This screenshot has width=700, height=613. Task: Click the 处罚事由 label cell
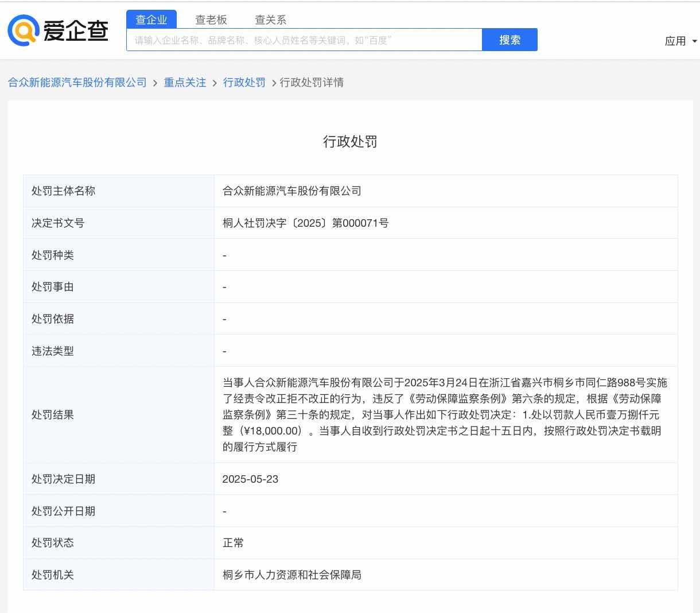(x=119, y=287)
